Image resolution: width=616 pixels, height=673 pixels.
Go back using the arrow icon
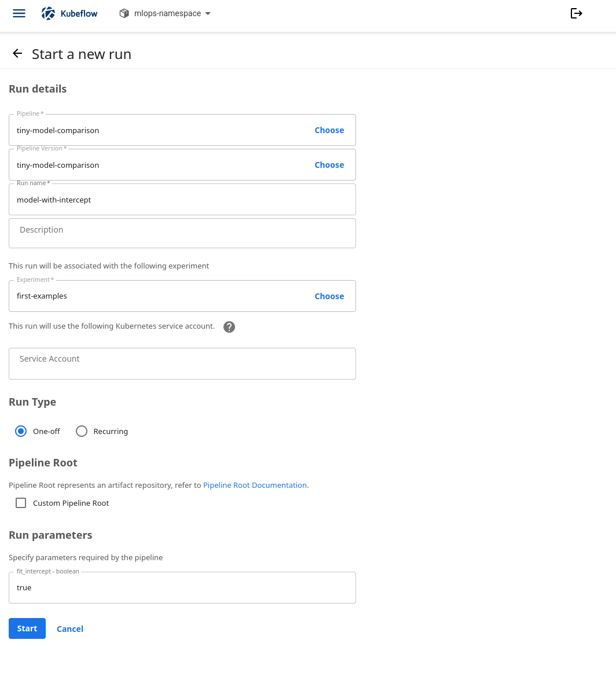coord(17,54)
